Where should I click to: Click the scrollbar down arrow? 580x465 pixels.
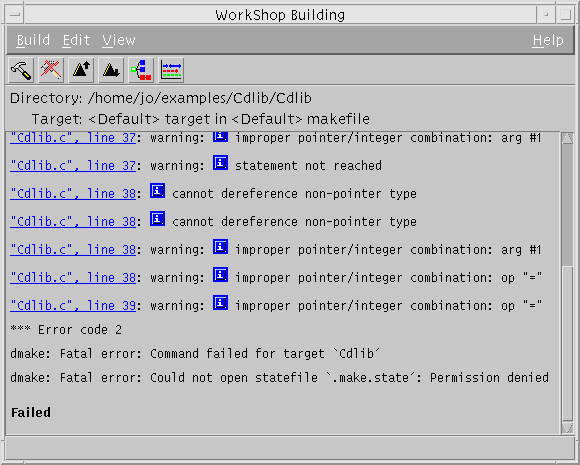567,428
